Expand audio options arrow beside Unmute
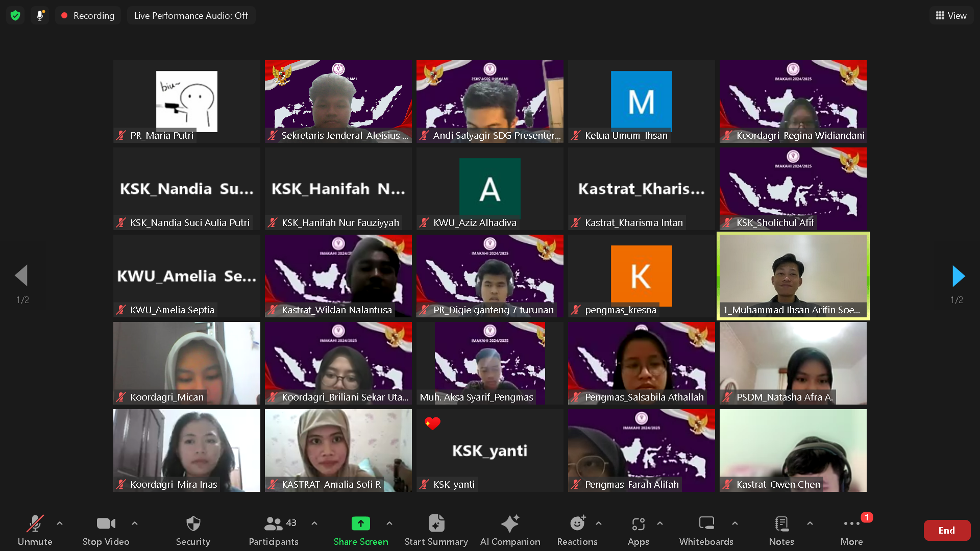This screenshot has height=551, width=980. [60, 523]
